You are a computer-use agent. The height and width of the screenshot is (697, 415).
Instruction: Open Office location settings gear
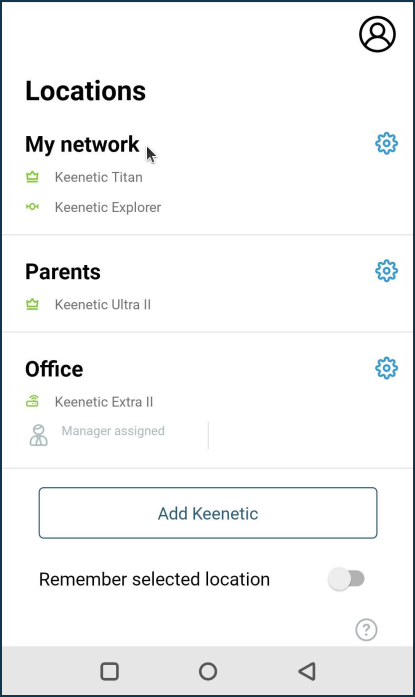click(x=386, y=368)
